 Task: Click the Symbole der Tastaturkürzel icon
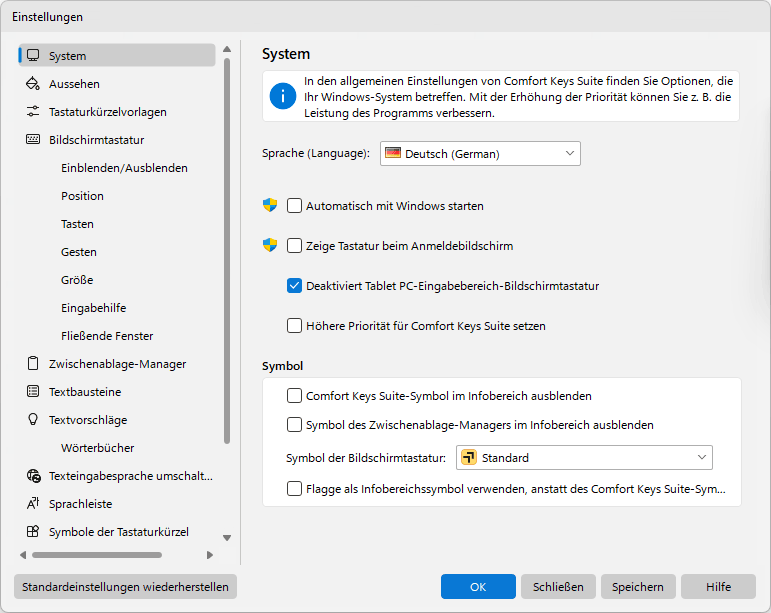[33, 531]
